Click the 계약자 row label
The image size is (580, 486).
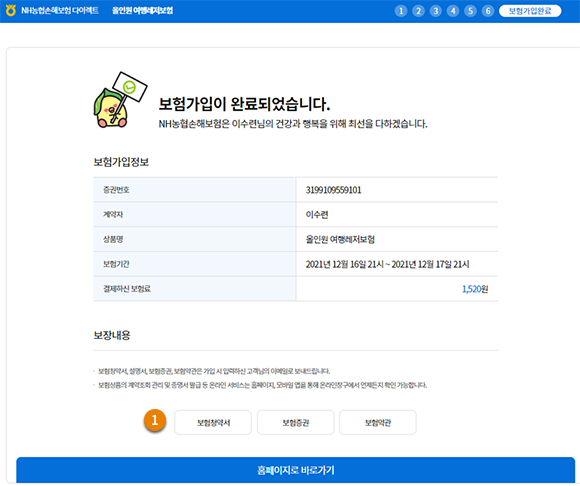tap(113, 215)
